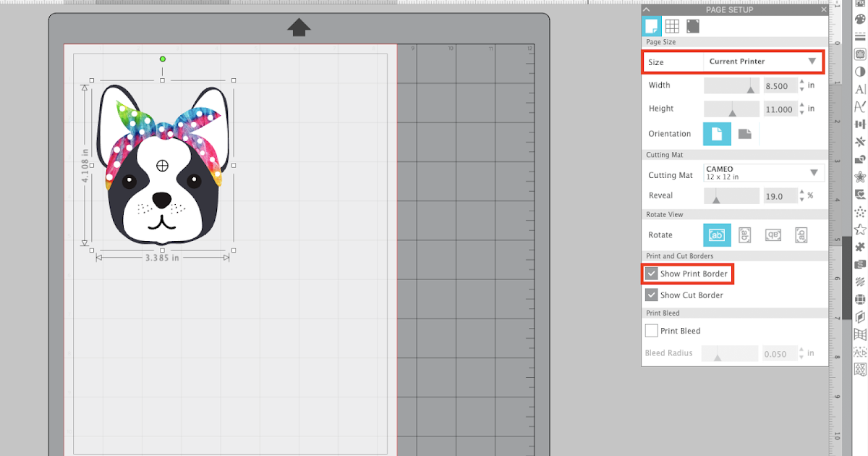Select the fourth Rotate view option
The width and height of the screenshot is (868, 456).
(x=801, y=235)
